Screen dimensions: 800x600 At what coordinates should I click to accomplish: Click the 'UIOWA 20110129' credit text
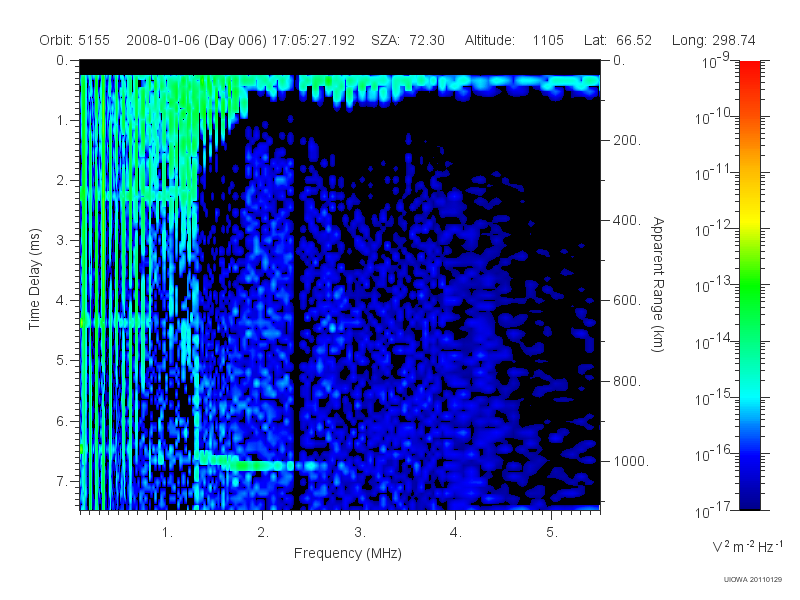click(753, 579)
